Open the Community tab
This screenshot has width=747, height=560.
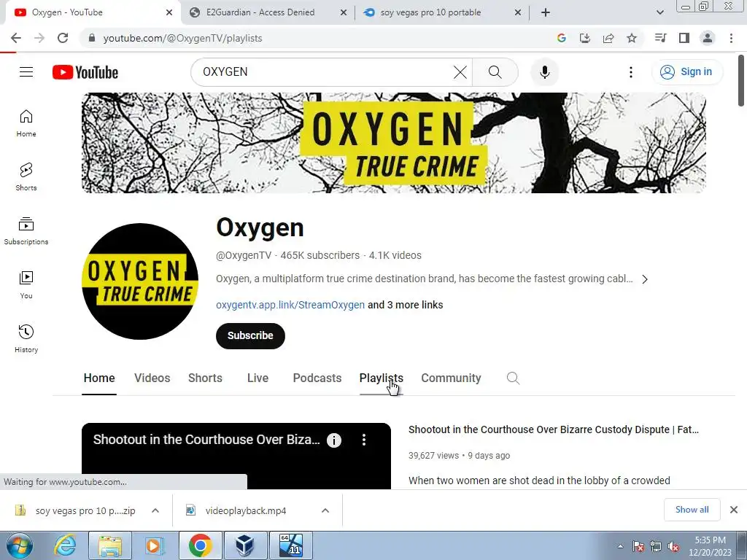(x=451, y=378)
